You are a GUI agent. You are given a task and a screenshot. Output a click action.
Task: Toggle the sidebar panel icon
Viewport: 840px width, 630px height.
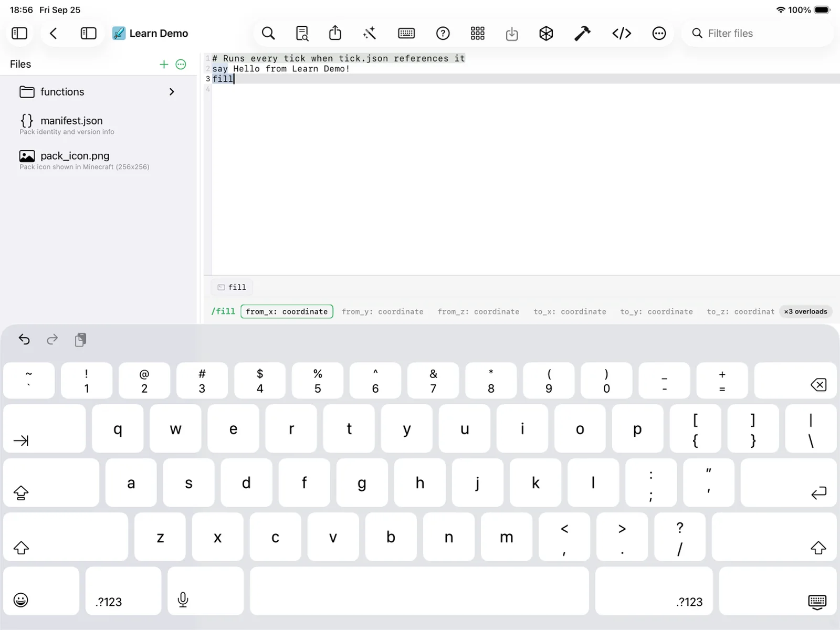pos(19,34)
